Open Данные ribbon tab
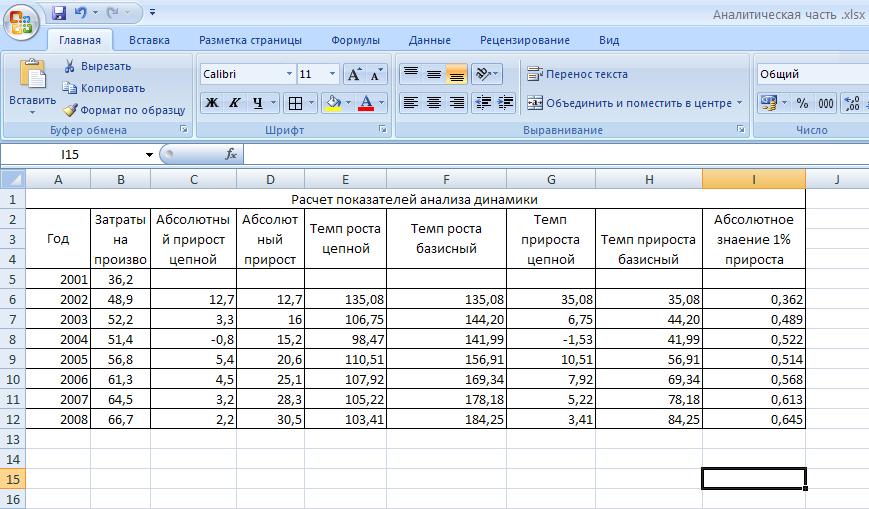The image size is (869, 509). 430,40
